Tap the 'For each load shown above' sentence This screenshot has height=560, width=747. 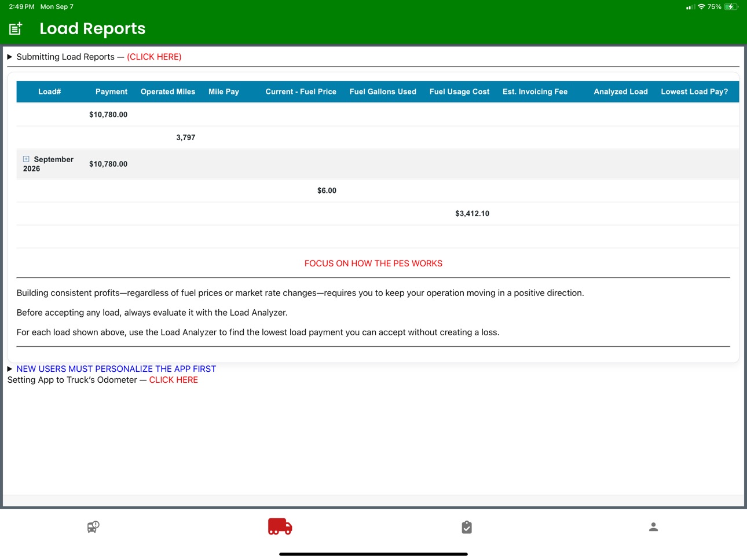(x=258, y=332)
